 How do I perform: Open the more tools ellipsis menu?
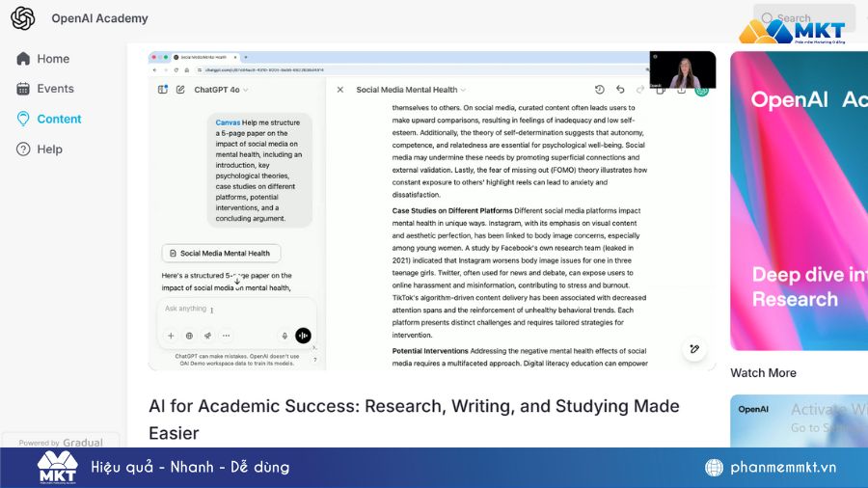point(226,336)
